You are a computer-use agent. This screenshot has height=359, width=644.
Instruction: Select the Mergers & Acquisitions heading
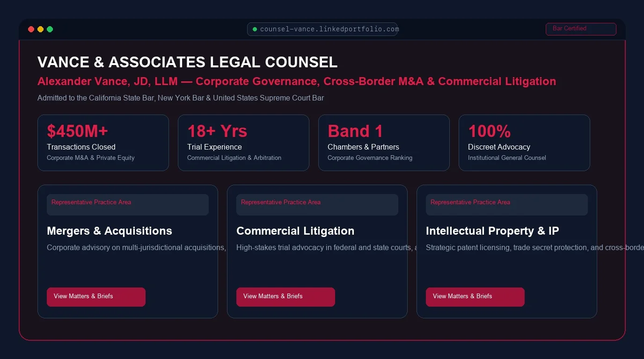[110, 231]
